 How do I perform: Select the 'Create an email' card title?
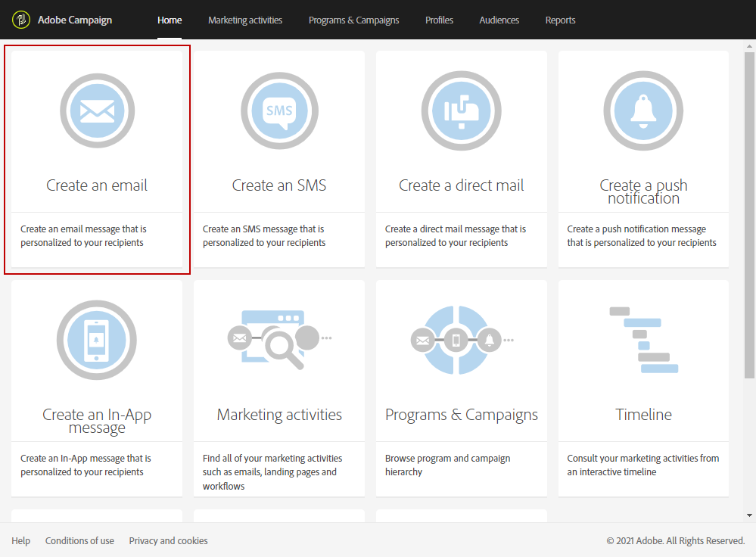[97, 185]
